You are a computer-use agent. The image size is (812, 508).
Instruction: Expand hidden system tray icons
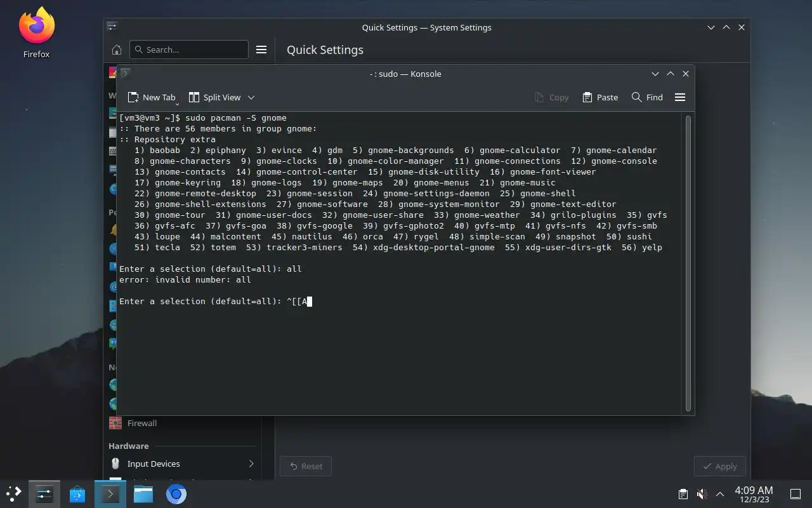point(720,493)
